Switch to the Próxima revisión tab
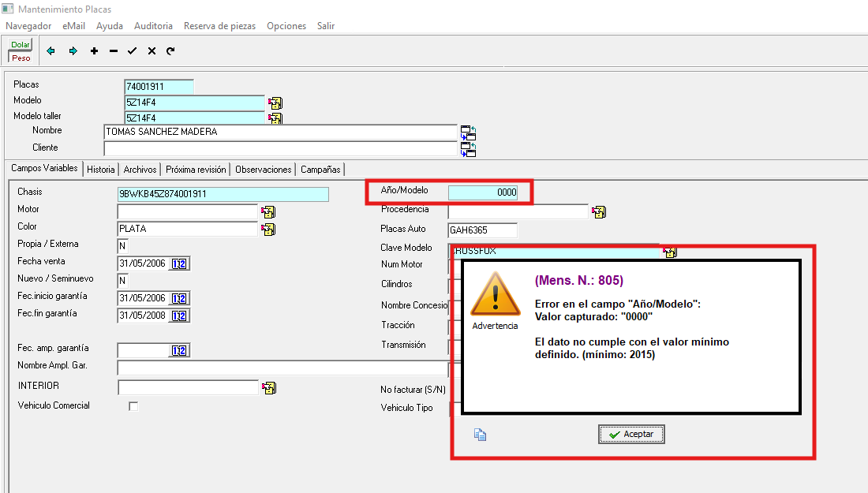This screenshot has width=868, height=493. coord(196,170)
